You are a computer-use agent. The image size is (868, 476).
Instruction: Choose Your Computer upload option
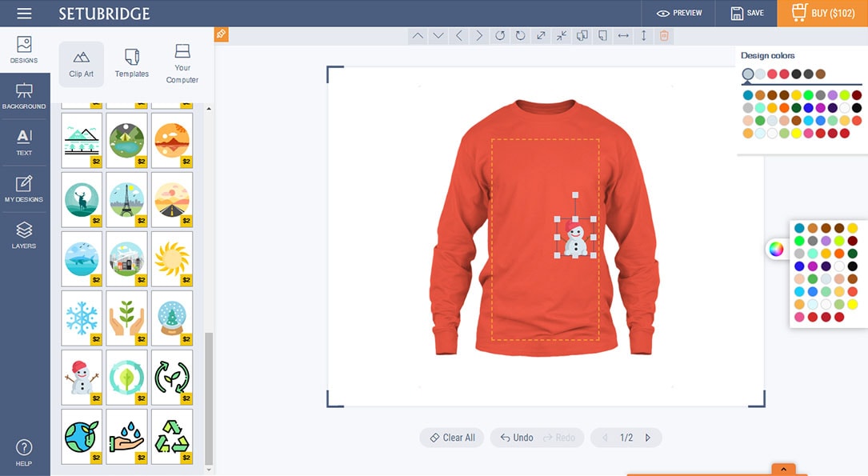[182, 64]
